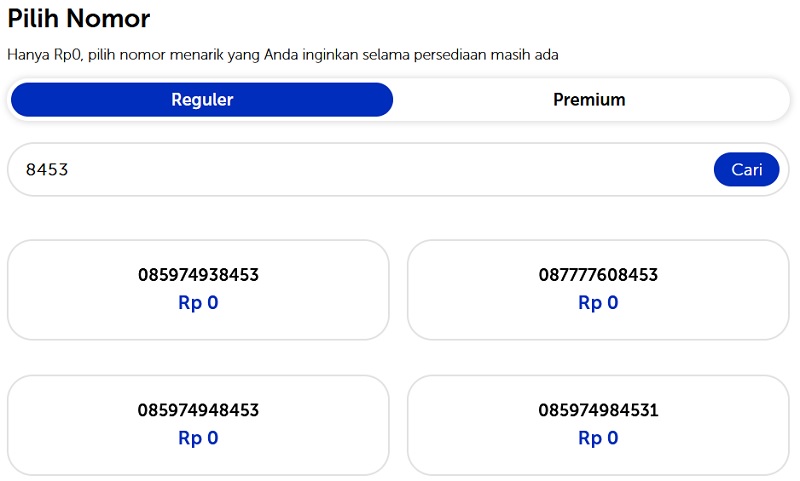The height and width of the screenshot is (481, 800).
Task: Click Rp 0 price under 085974938453
Action: 198,303
